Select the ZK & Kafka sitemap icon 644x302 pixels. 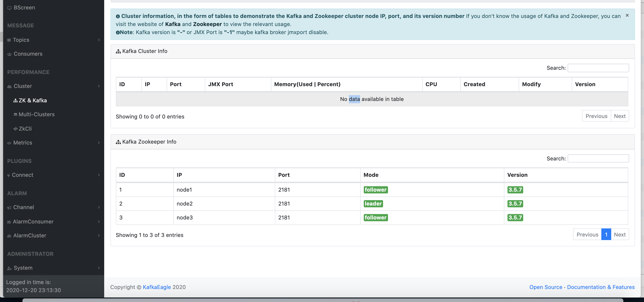tap(15, 100)
